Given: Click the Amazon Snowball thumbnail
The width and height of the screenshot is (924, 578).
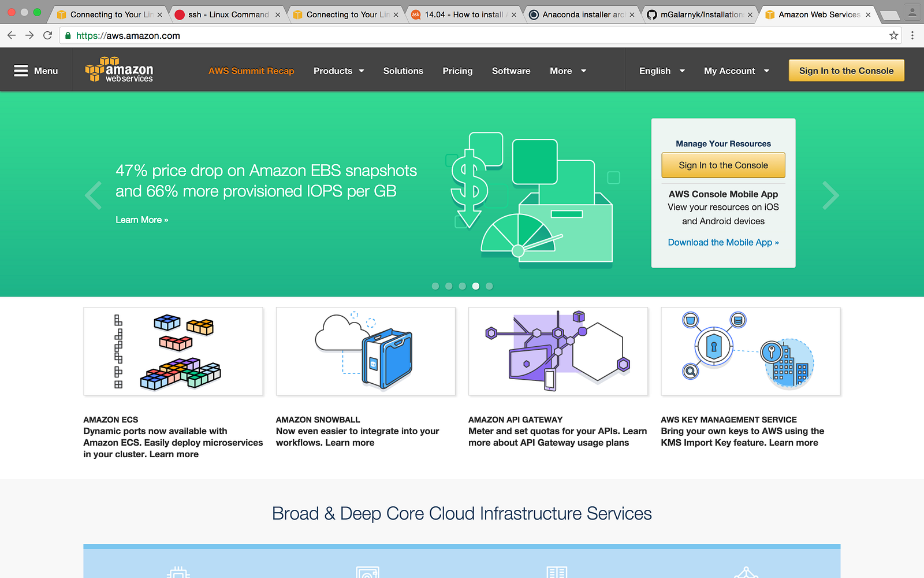Looking at the screenshot, I should tap(366, 351).
